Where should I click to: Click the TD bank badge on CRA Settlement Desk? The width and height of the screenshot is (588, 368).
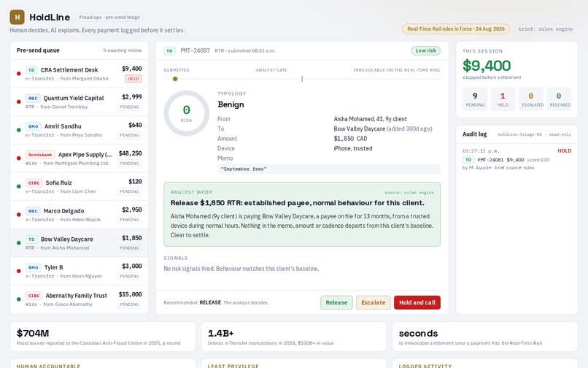coord(31,70)
